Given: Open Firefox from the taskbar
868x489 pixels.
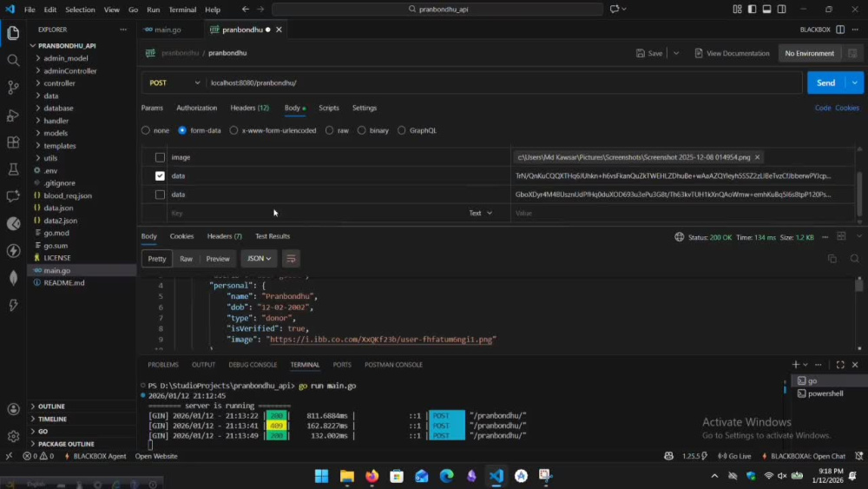Looking at the screenshot, I should 372,476.
